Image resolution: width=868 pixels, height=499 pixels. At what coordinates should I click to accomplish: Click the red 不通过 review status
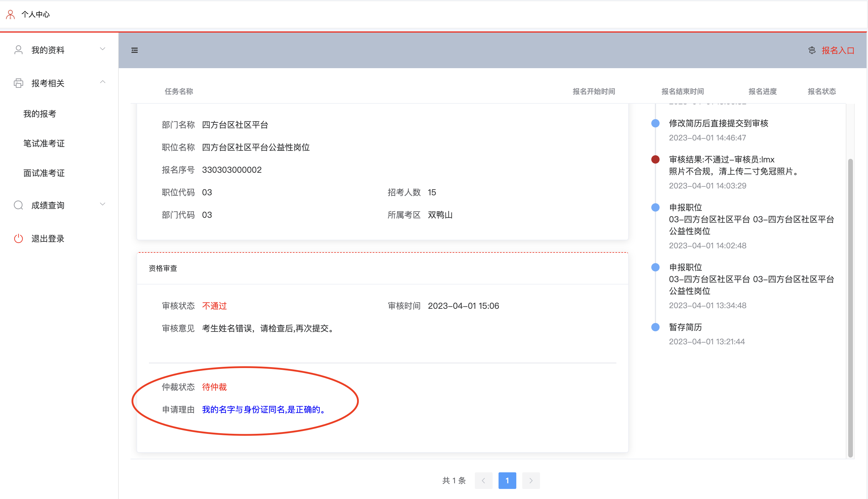point(214,306)
